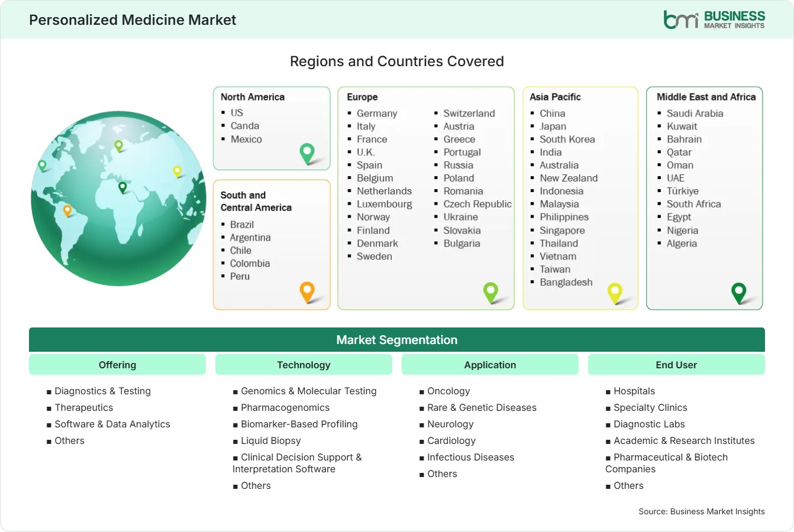The height and width of the screenshot is (532, 794).
Task: Click the Business Market Insights logo
Action: pyautogui.click(x=714, y=20)
